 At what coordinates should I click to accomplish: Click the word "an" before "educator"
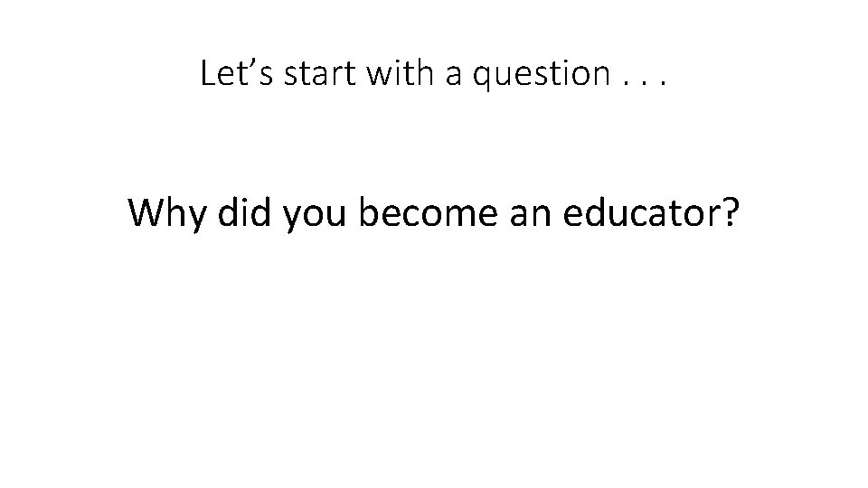531,215
